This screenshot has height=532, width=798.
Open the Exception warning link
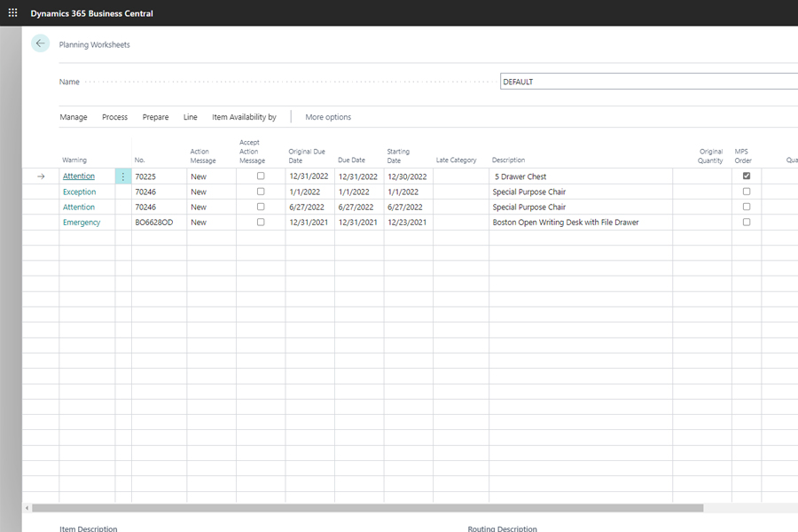click(x=80, y=192)
